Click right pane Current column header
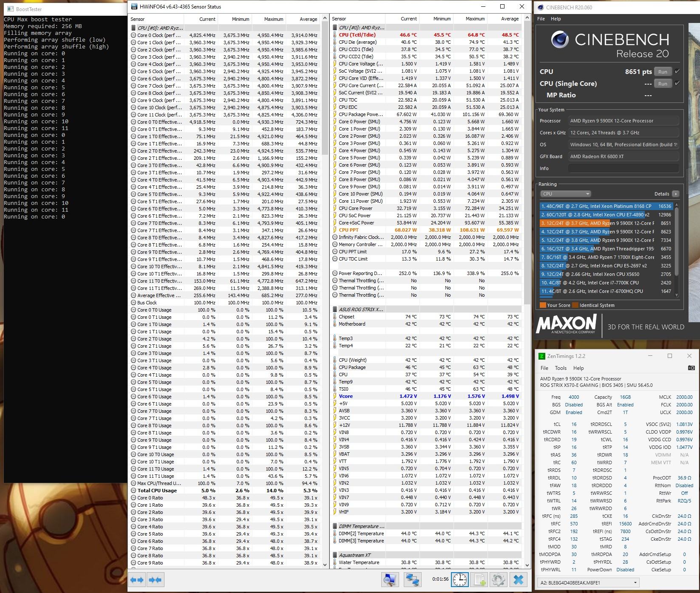This screenshot has height=593, width=700. [x=402, y=19]
